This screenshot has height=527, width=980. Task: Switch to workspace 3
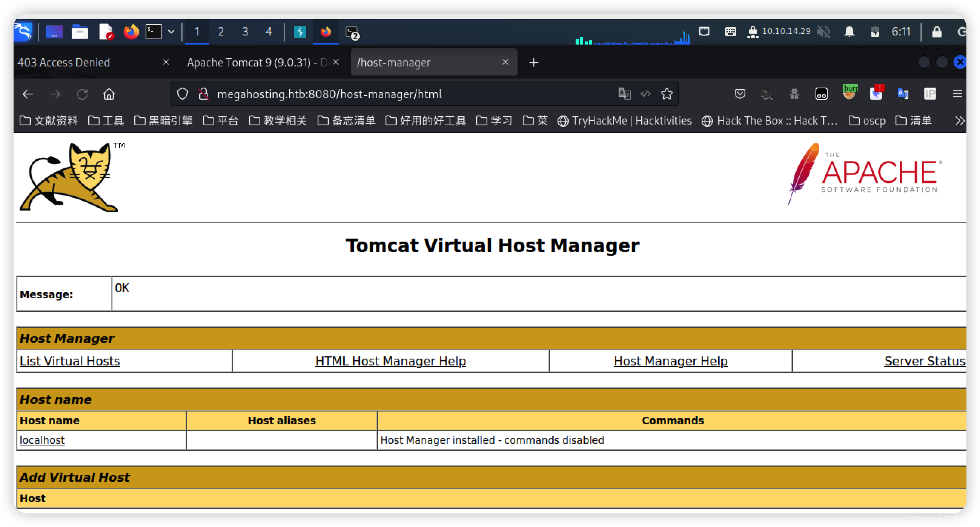pos(245,32)
